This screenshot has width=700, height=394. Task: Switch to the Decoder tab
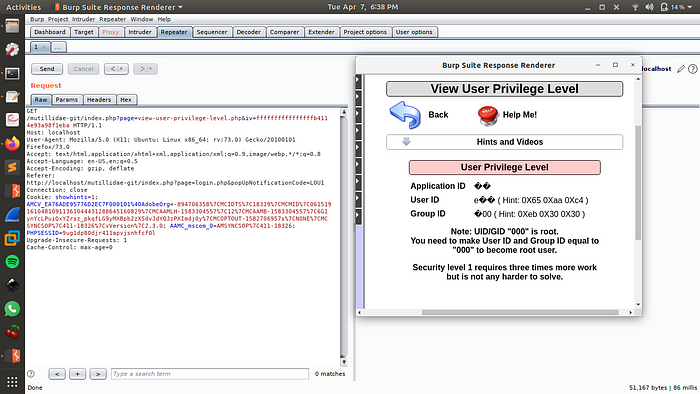pos(249,32)
